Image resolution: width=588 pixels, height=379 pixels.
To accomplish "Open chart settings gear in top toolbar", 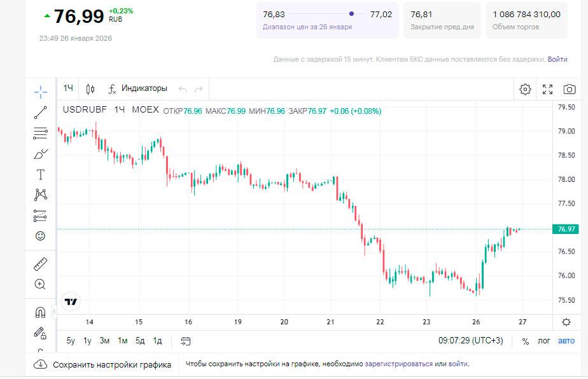I will 525,89.
